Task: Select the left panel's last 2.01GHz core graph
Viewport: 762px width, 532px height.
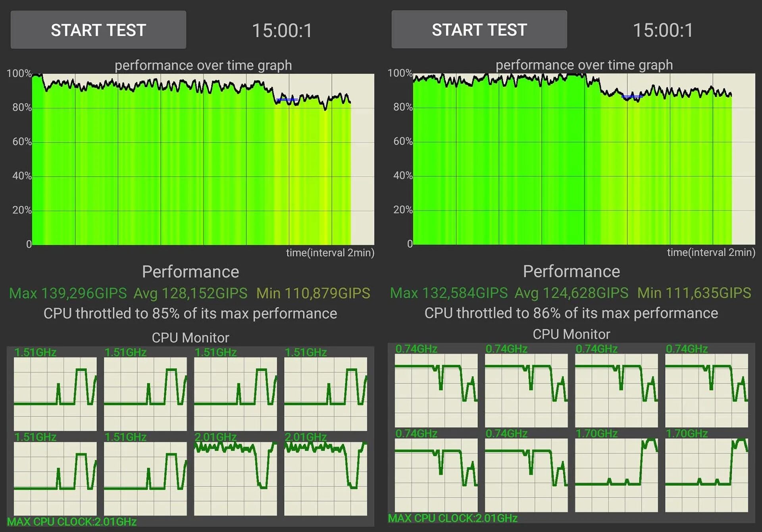Action: [325, 478]
